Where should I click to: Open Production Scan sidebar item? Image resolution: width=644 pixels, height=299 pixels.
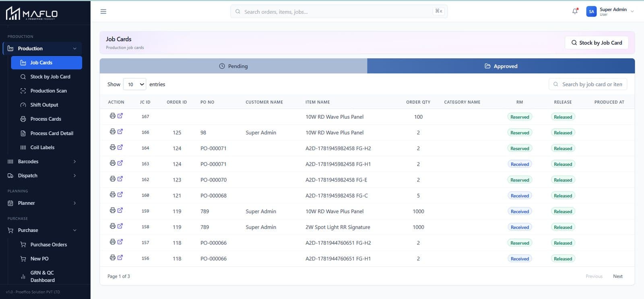point(46,91)
